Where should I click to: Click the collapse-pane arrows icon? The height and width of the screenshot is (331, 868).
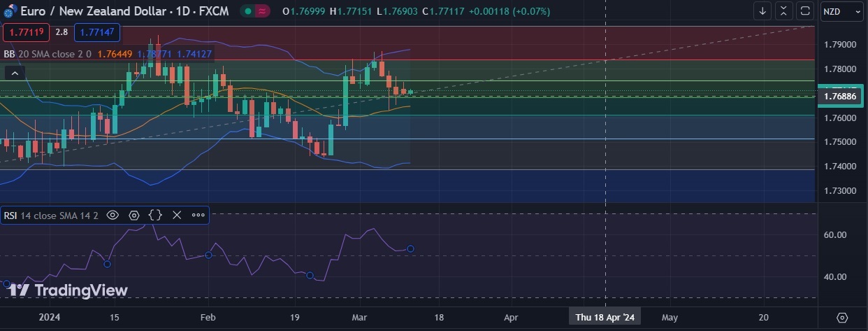(x=784, y=11)
